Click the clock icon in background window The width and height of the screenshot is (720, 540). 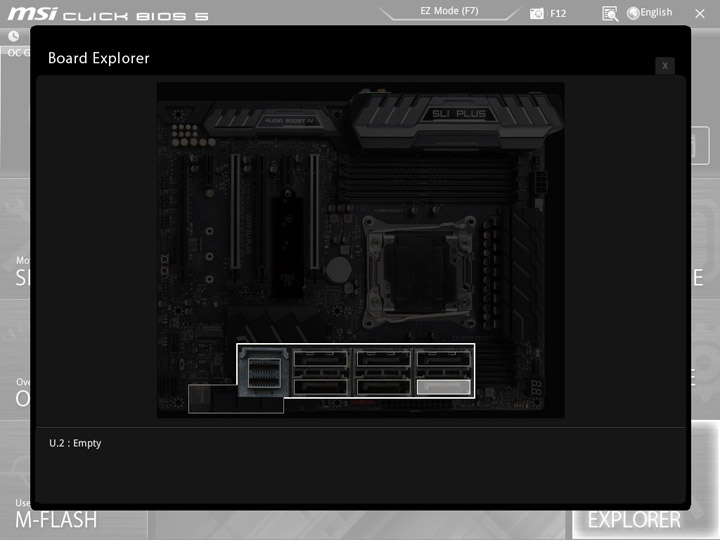point(14,36)
